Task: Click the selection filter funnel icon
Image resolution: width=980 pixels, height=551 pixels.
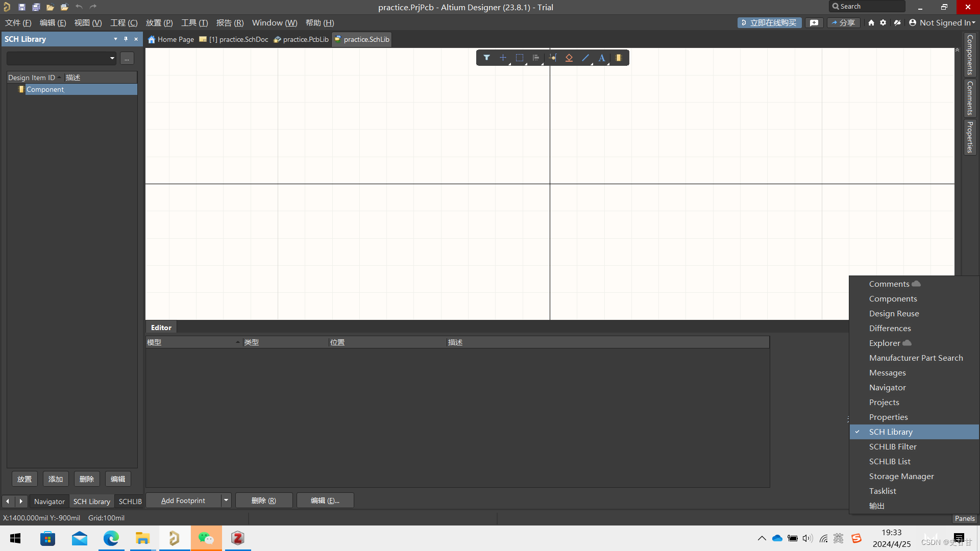Action: click(486, 58)
